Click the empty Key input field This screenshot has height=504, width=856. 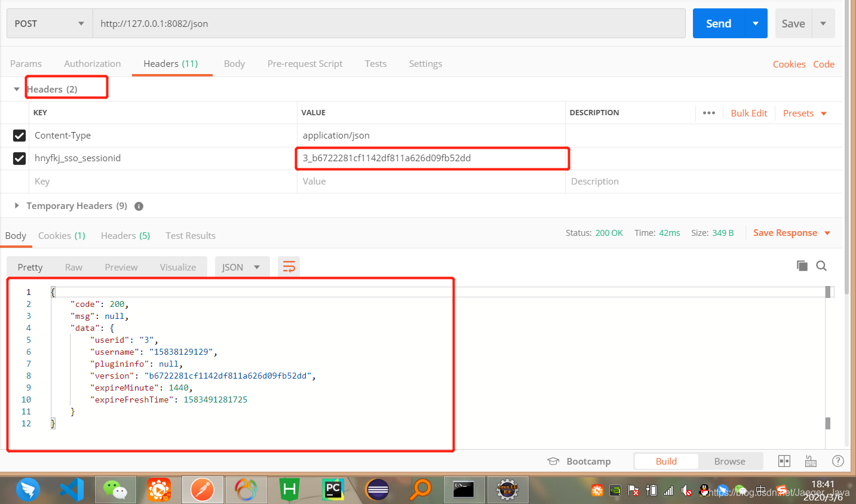[163, 182]
